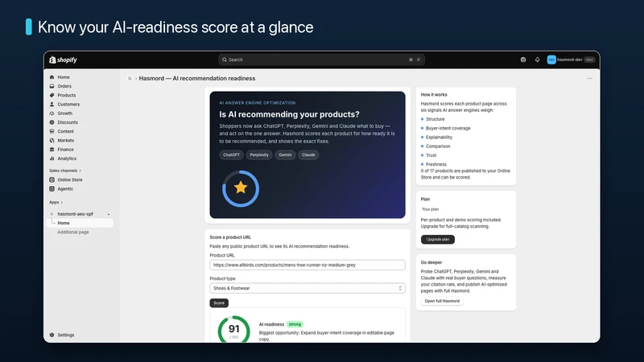This screenshot has width=644, height=362.
Task: Click the Perplexity pill
Action: [x=259, y=154]
